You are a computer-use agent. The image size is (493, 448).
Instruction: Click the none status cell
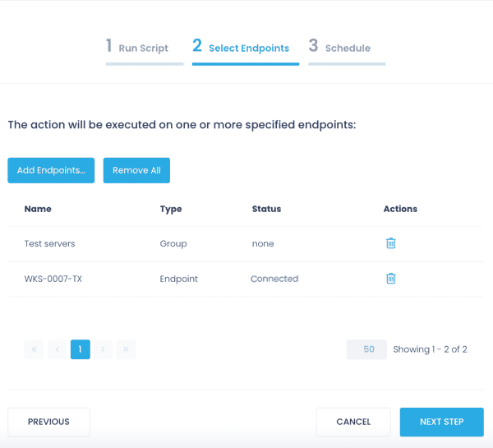[x=263, y=243]
